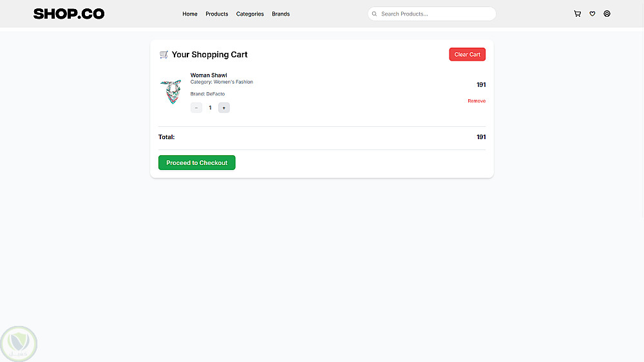Go to the Home menu item
Viewport: 644px width, 362px height.
pos(190,14)
